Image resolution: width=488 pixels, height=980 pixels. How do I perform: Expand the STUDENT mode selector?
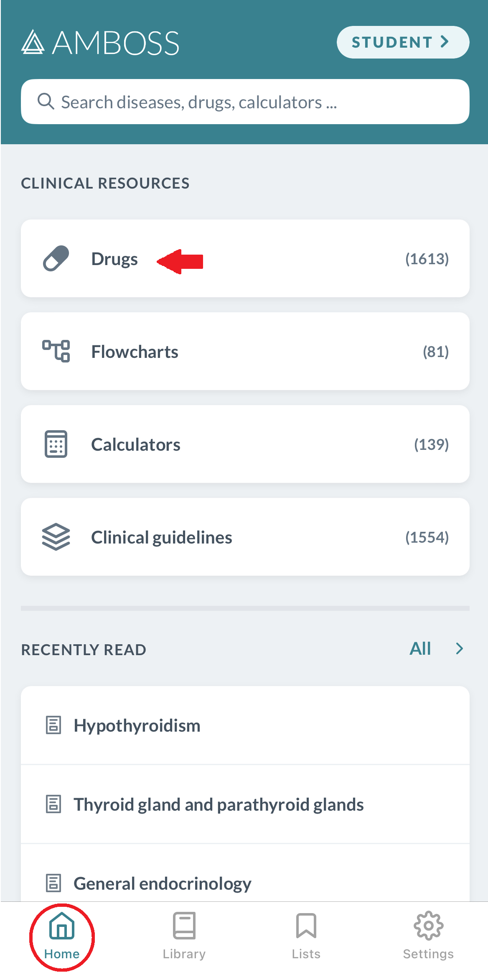403,42
